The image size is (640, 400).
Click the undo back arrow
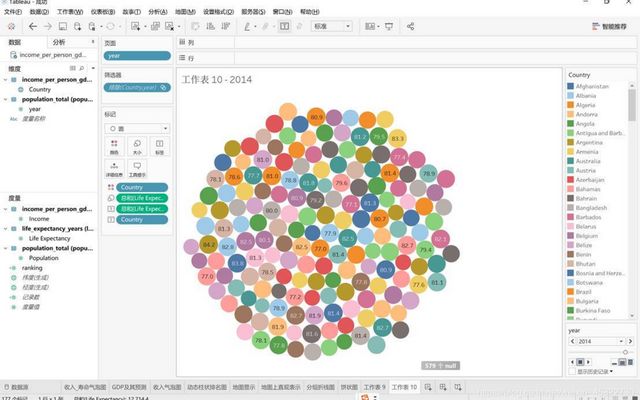32,25
